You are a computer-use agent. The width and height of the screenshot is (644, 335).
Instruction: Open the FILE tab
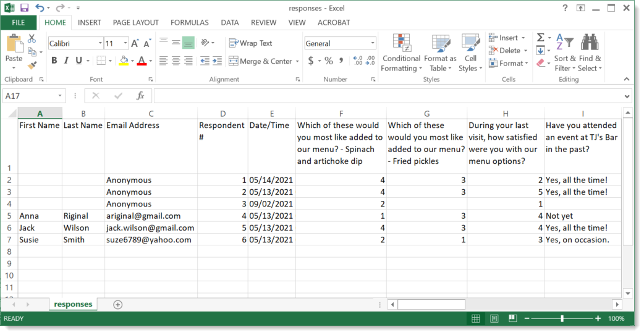(x=19, y=23)
